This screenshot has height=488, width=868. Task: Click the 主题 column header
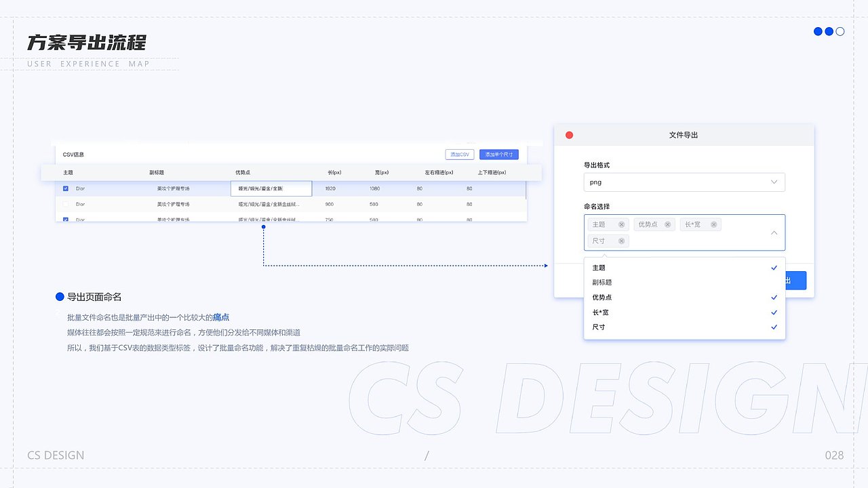(68, 173)
